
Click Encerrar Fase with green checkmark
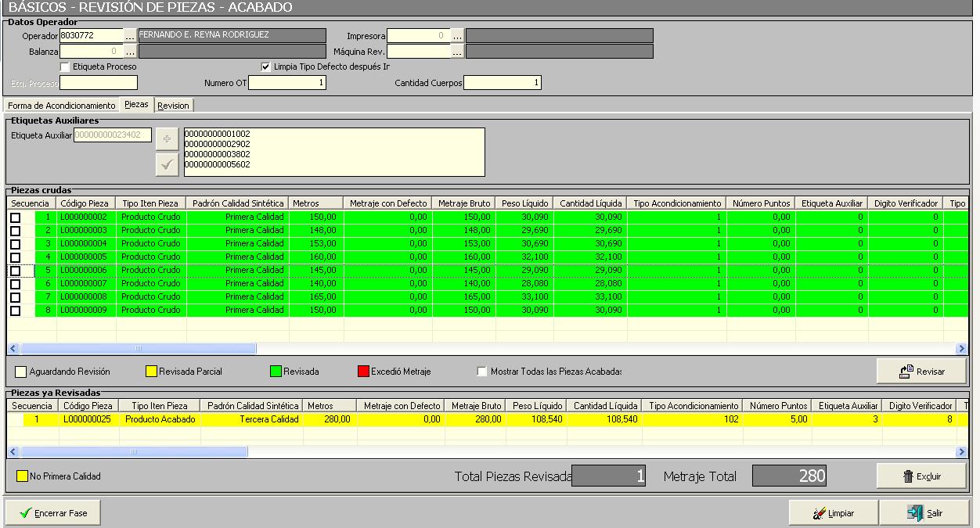(x=53, y=513)
